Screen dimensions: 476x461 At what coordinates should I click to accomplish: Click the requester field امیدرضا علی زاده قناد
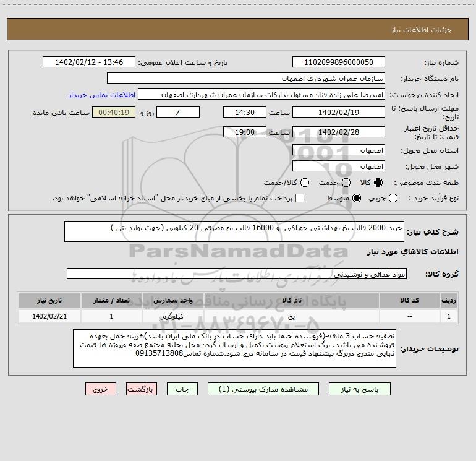261,95
